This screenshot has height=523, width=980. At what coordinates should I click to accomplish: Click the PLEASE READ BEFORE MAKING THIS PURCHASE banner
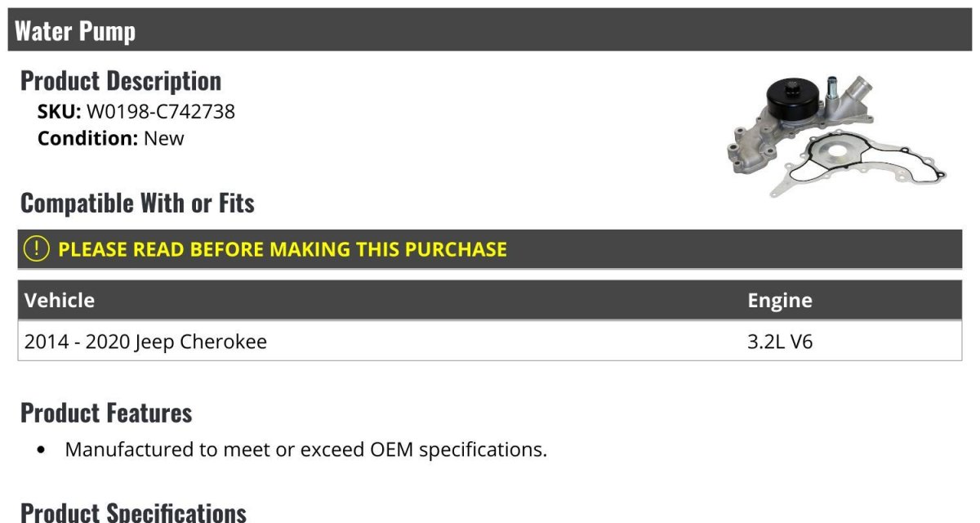[490, 249]
